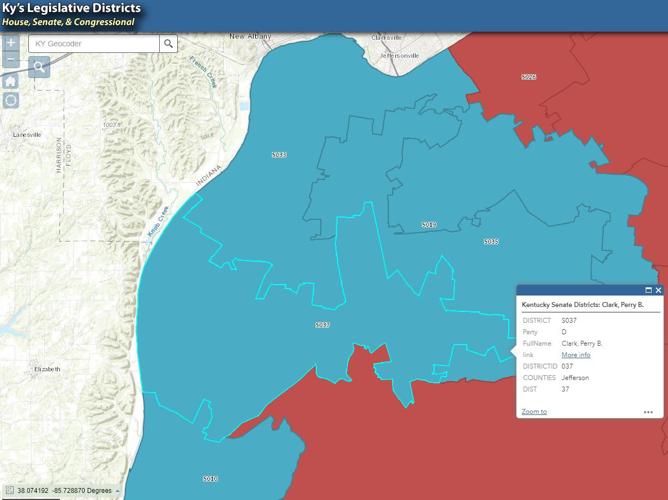Image resolution: width=668 pixels, height=500 pixels.
Task: Click the S026 red district label
Action: tap(529, 77)
